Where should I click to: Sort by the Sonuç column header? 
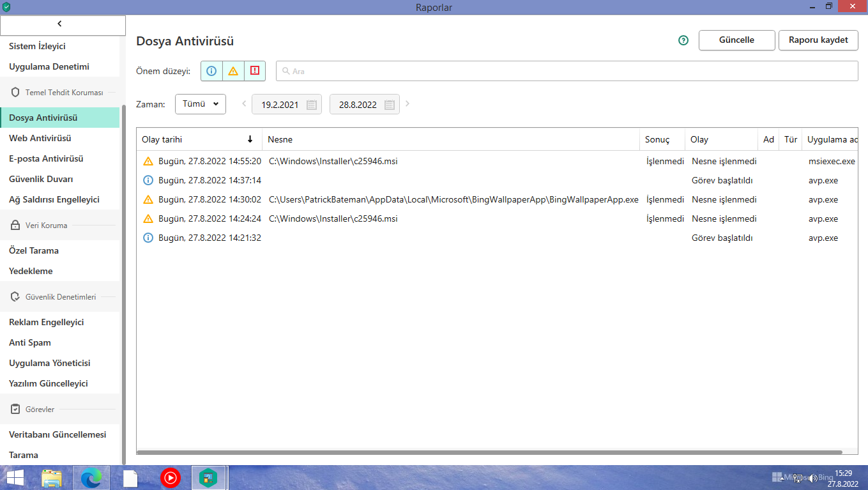click(x=662, y=139)
